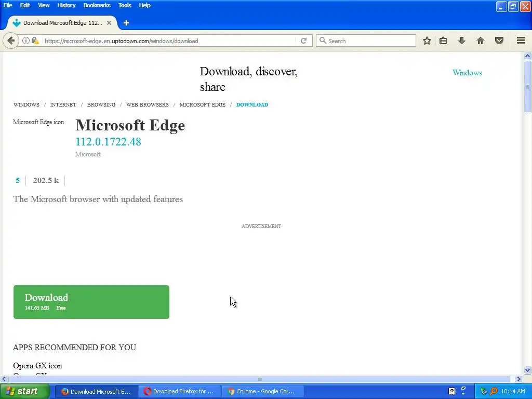Image resolution: width=532 pixels, height=399 pixels.
Task: Open the View menu
Action: coord(44,5)
